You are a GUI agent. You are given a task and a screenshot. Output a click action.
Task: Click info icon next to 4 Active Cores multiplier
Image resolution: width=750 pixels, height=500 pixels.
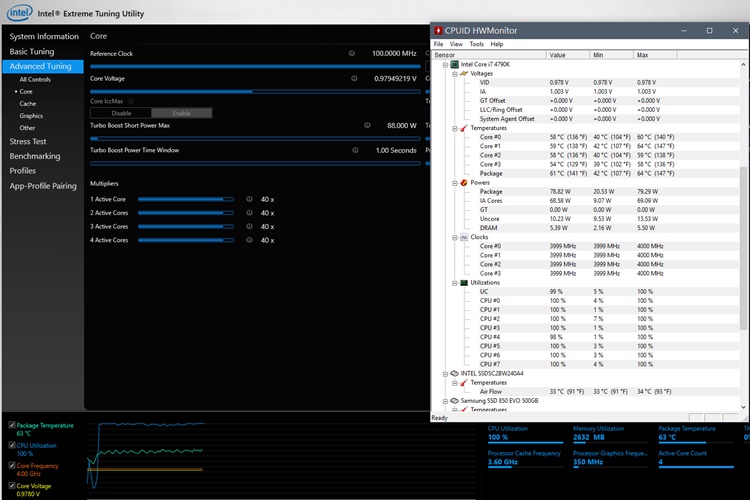coord(249,240)
